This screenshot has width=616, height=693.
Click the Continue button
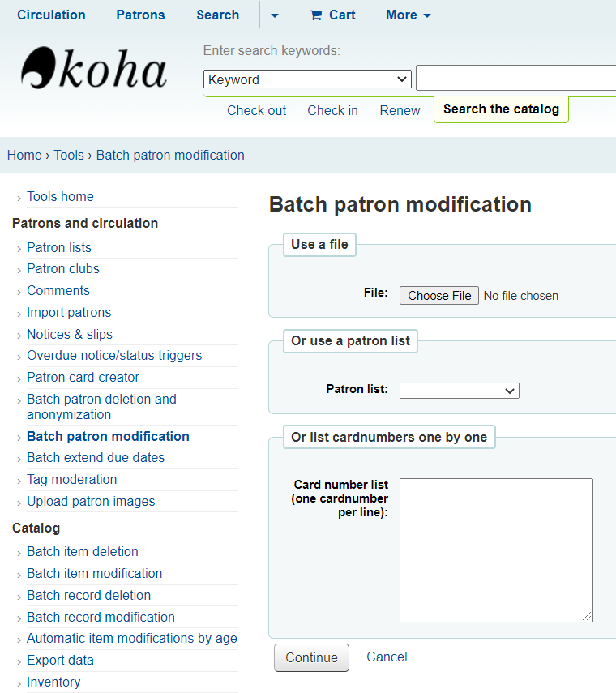(x=311, y=657)
